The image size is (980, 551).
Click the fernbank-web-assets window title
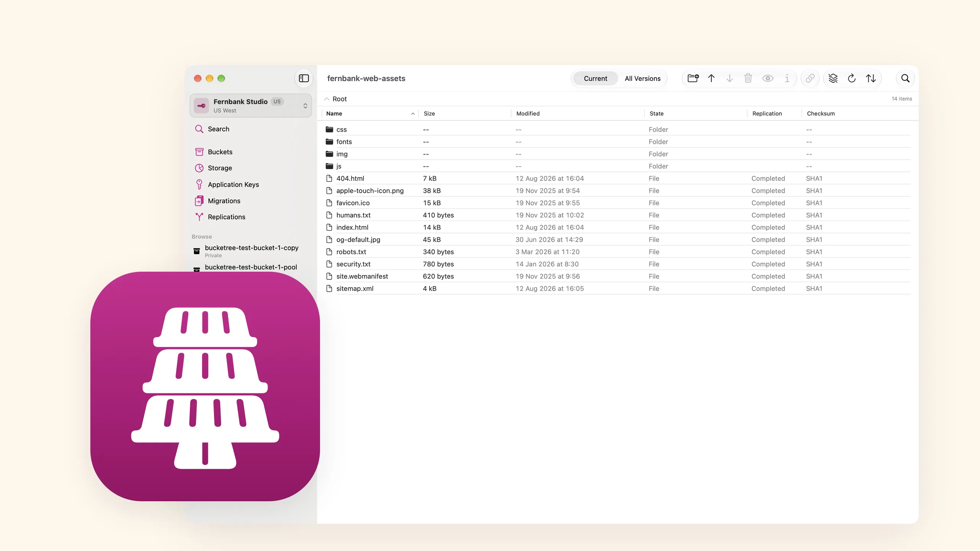(x=366, y=78)
